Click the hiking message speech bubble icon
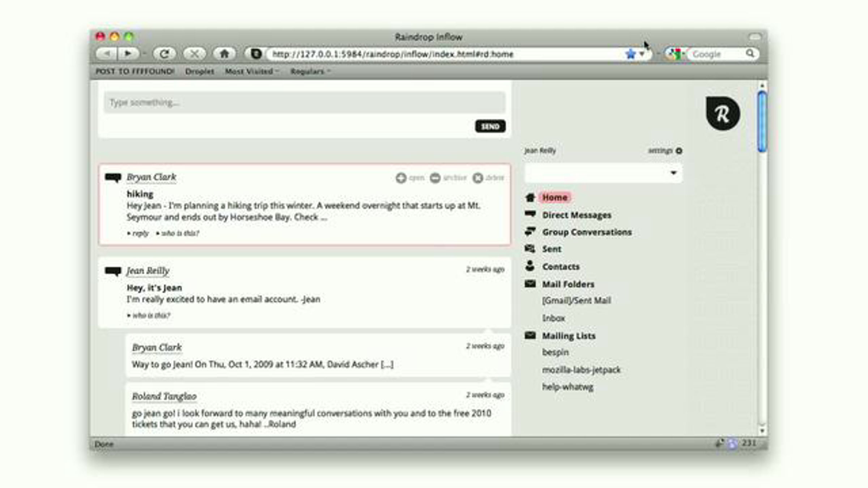 tap(113, 178)
